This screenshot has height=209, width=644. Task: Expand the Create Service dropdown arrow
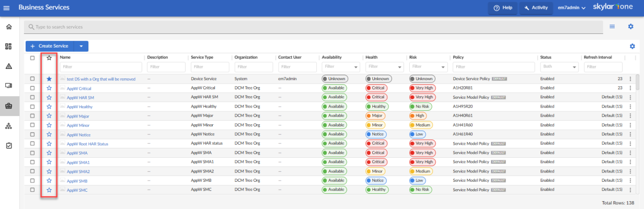[x=82, y=47]
